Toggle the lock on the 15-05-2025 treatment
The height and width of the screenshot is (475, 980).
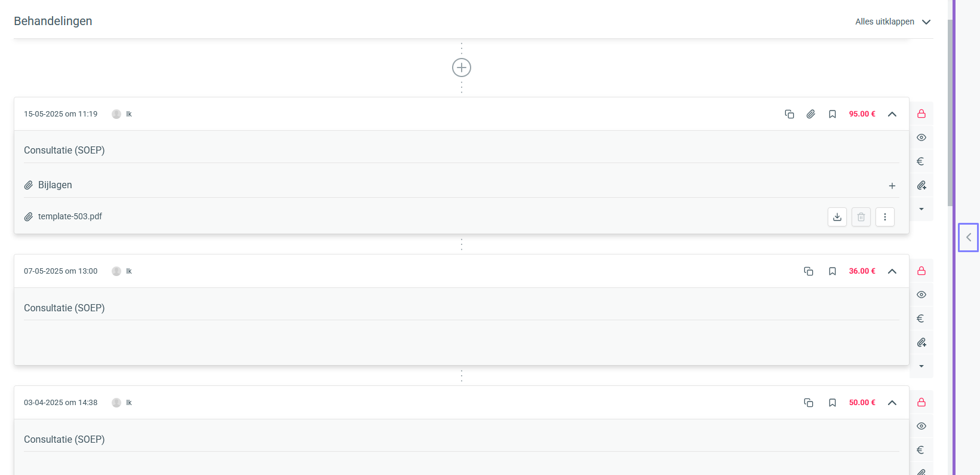pyautogui.click(x=921, y=114)
